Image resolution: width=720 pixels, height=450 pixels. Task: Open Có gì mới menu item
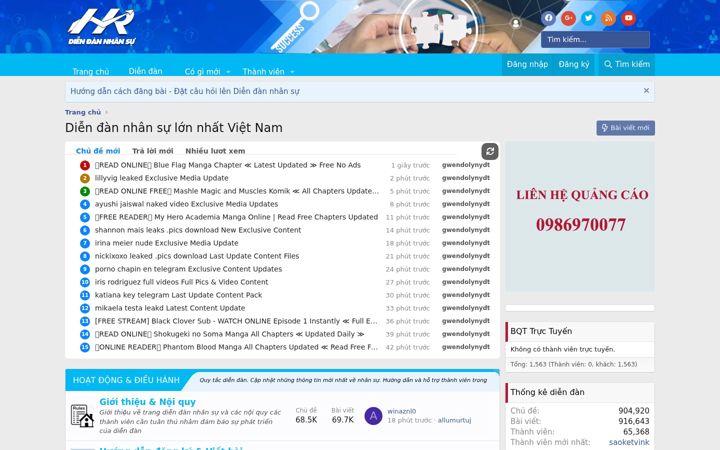coord(202,71)
